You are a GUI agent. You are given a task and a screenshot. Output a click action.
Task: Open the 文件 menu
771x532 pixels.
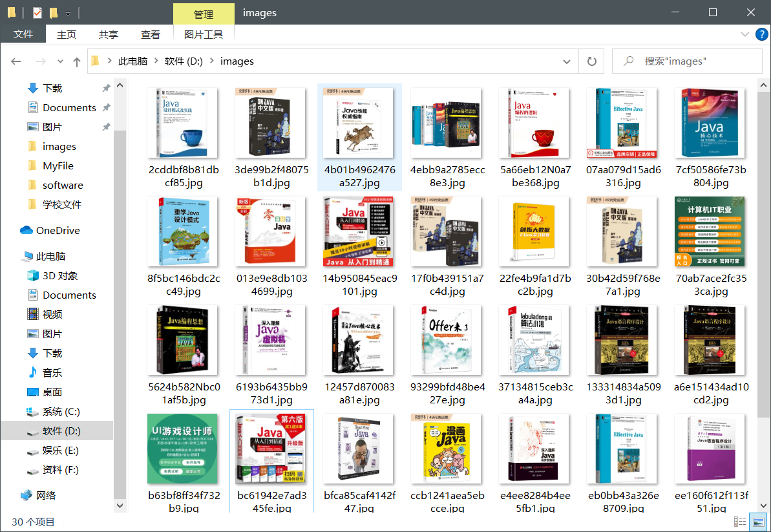23,34
